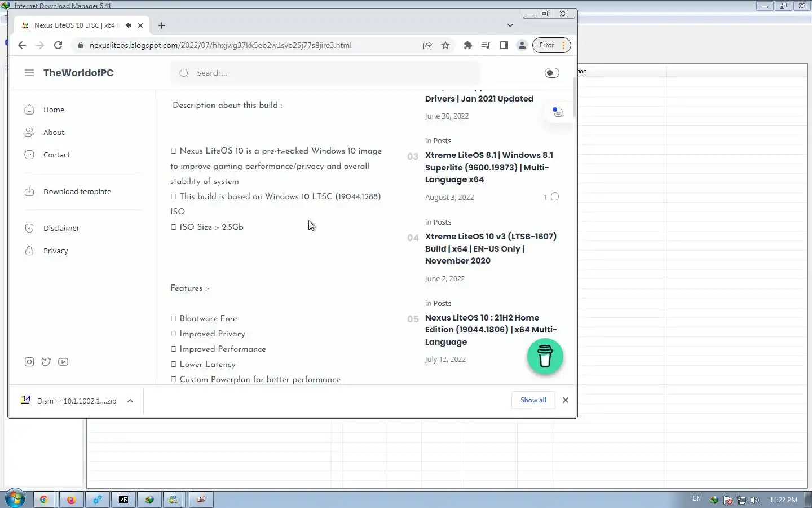Viewport: 812px width, 508px height.
Task: Open the share page icon in address bar
Action: coord(427,45)
